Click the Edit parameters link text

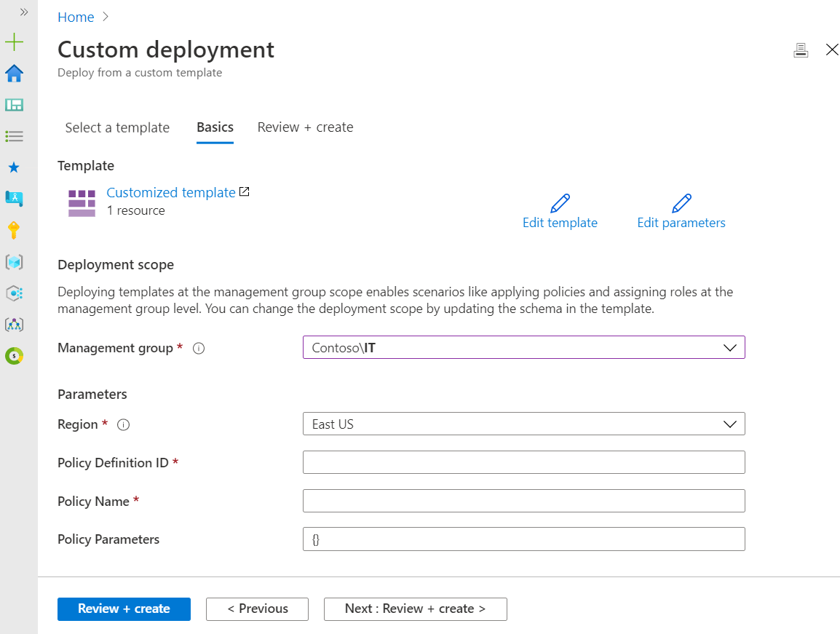point(681,223)
